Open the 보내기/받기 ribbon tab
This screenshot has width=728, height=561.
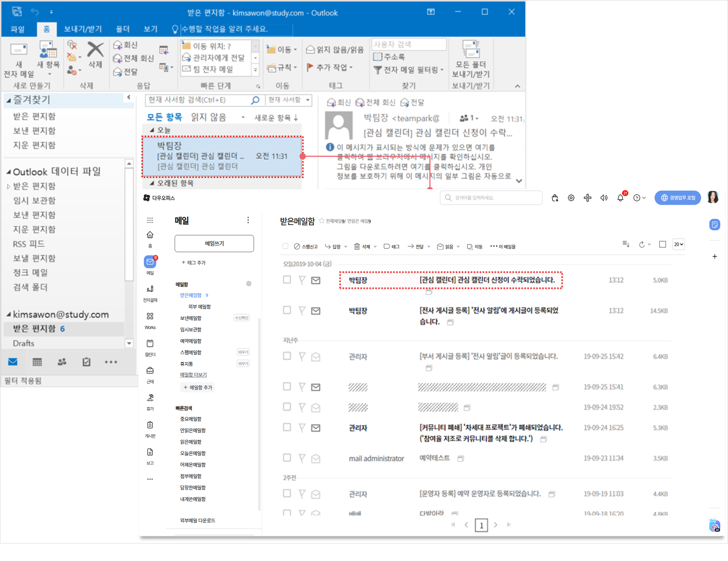83,29
